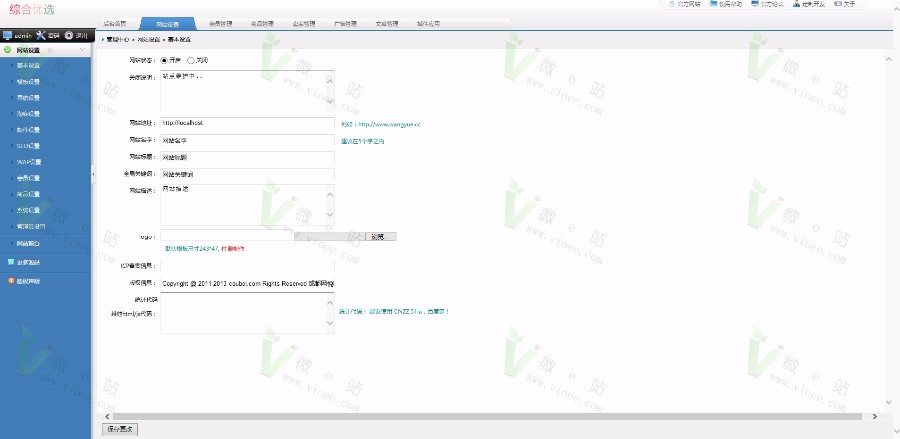Click the 统计代码 textarea up arrow
The width and height of the screenshot is (900, 439).
tap(329, 302)
